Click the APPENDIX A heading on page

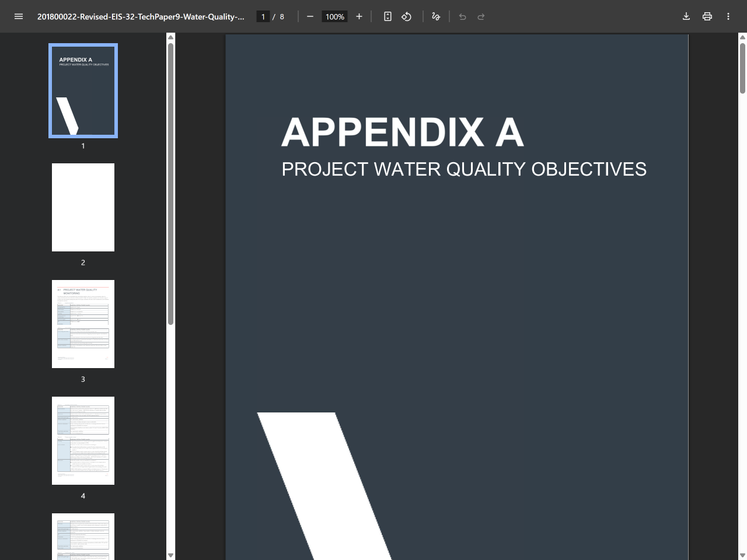(403, 132)
